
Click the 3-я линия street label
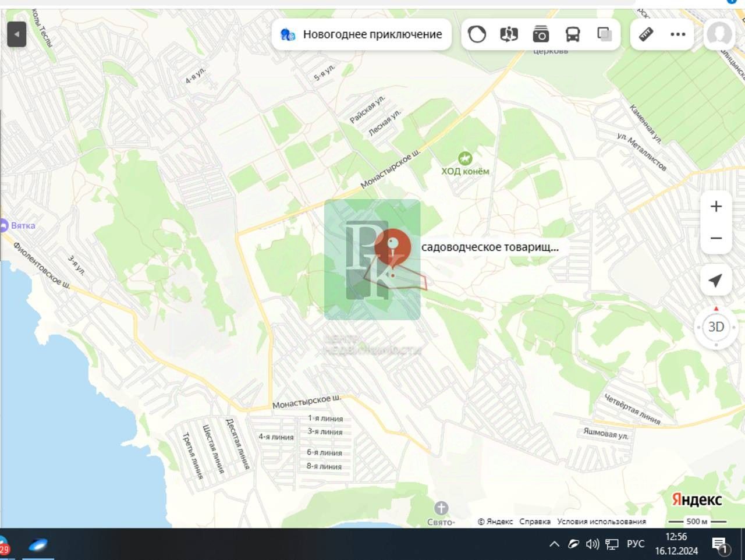(325, 432)
